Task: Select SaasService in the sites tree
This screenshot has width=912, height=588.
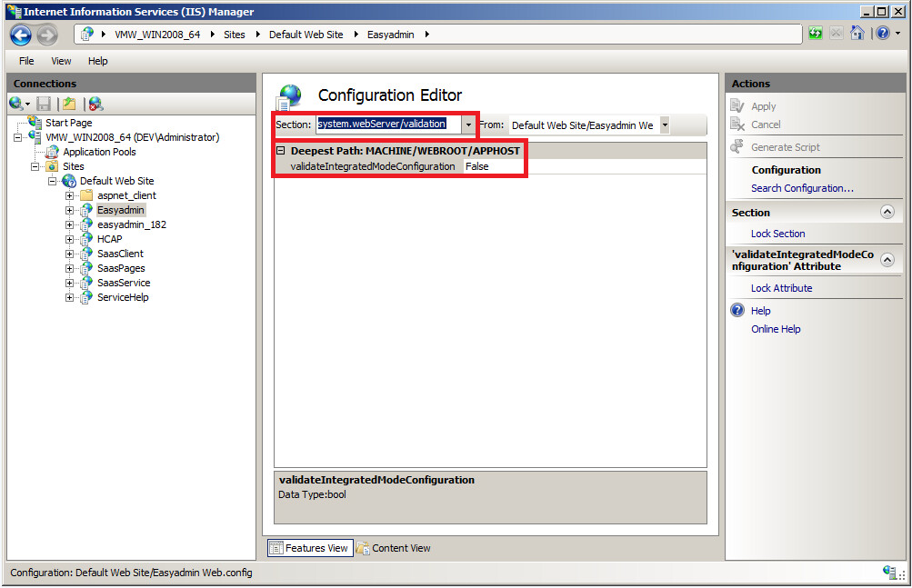Action: [x=124, y=283]
